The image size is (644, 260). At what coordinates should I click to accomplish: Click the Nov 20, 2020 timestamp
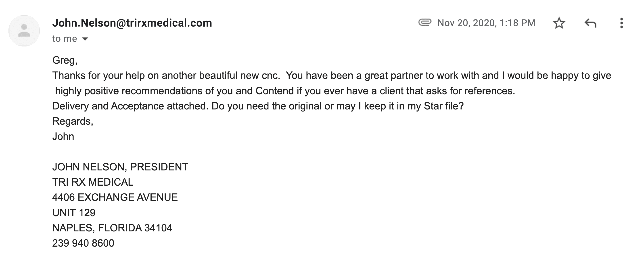pos(486,23)
